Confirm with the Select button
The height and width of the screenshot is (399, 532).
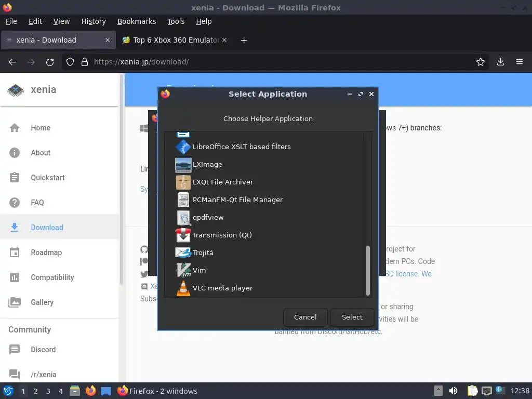pos(352,317)
